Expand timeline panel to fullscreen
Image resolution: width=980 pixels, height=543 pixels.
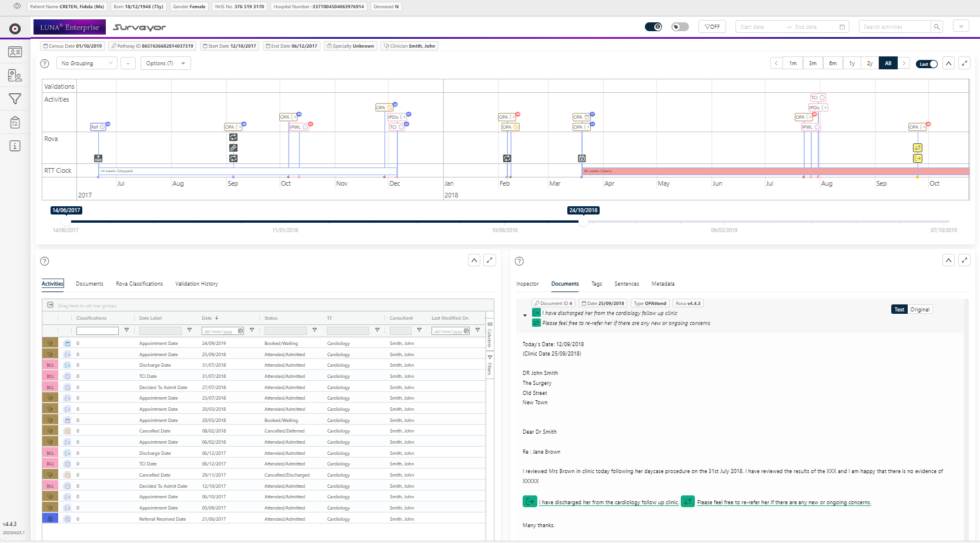[x=964, y=63]
